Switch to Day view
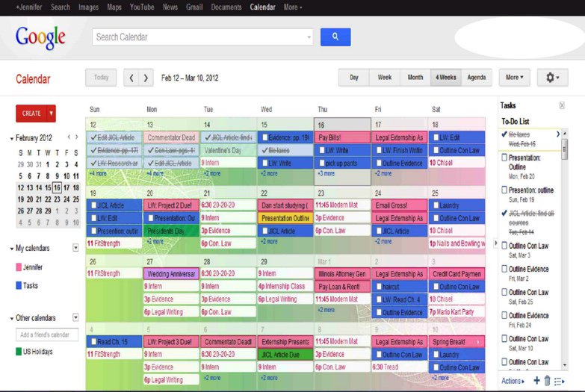Image resolution: width=585 pixels, height=392 pixels. [x=353, y=78]
